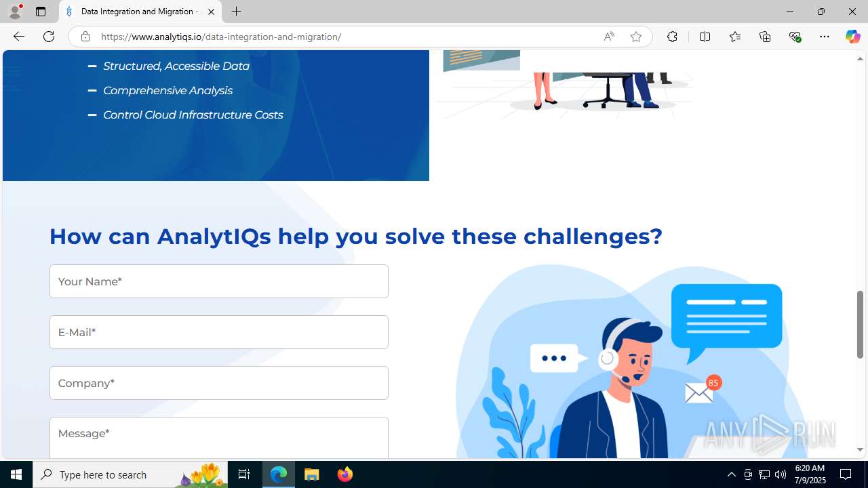Click the scrollbar down arrow
This screenshot has width=868, height=488.
[x=860, y=450]
